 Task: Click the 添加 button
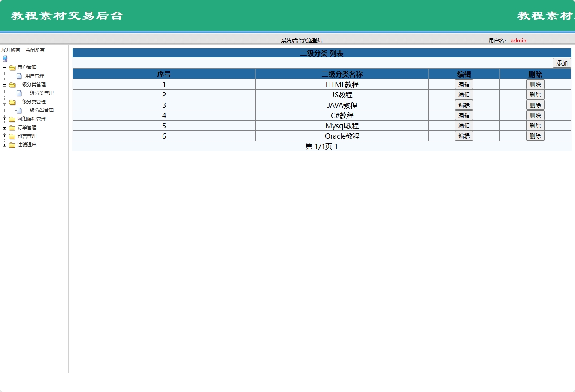tap(562, 63)
